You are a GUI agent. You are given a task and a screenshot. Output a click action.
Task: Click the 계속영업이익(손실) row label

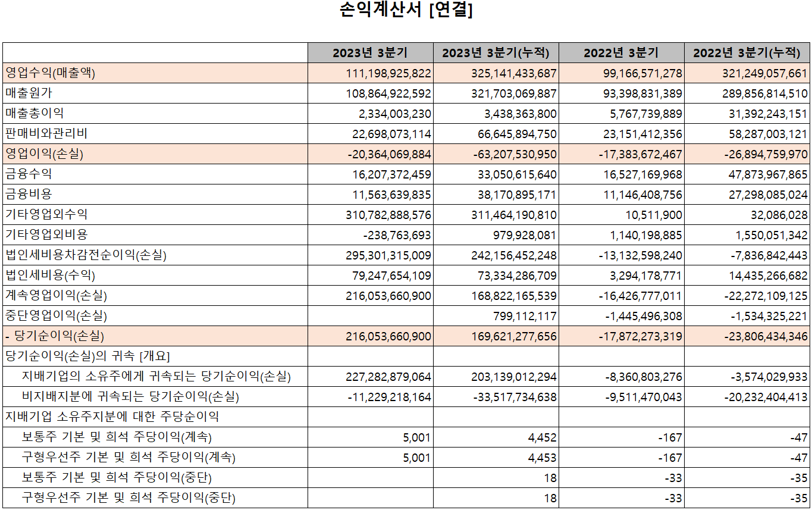pyautogui.click(x=56, y=296)
